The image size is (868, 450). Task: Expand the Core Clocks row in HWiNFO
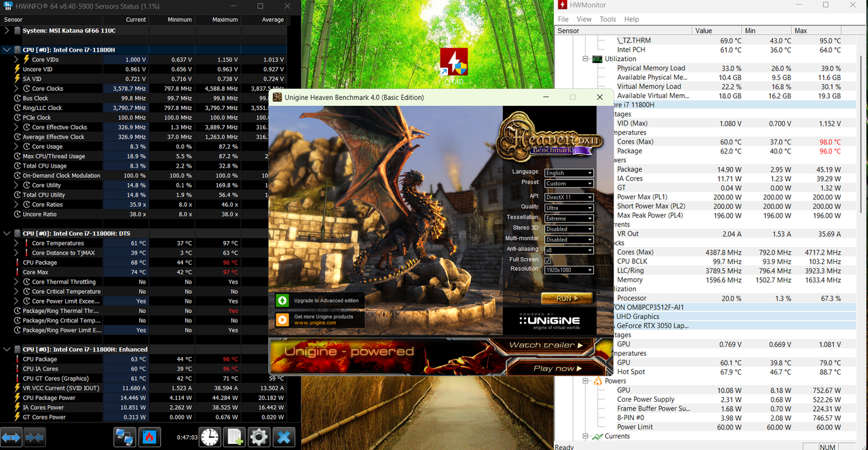(x=17, y=89)
